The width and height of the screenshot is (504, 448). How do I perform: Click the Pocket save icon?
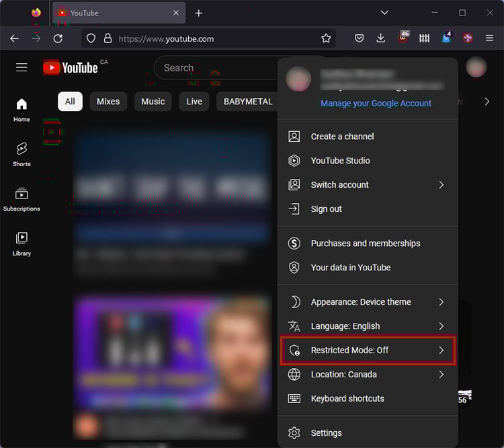359,38
